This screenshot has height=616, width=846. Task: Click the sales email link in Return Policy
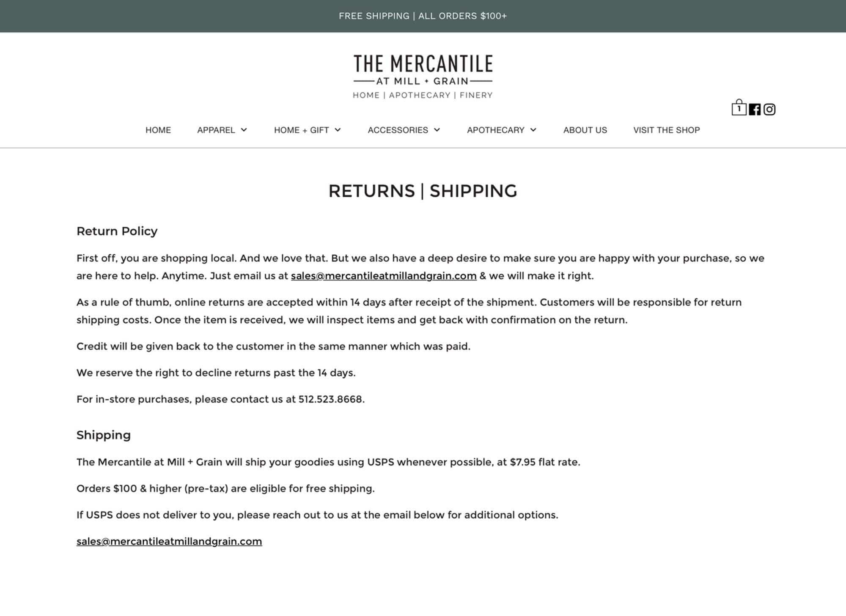384,276
